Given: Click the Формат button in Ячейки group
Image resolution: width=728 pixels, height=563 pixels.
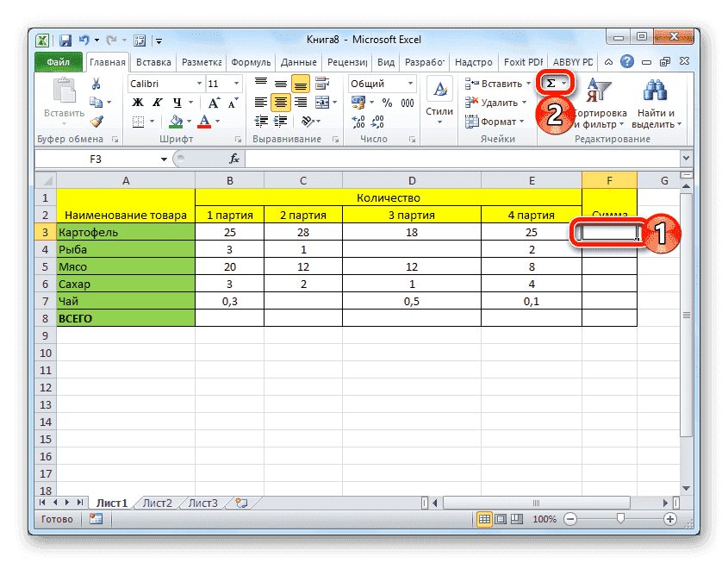Looking at the screenshot, I should pyautogui.click(x=493, y=121).
